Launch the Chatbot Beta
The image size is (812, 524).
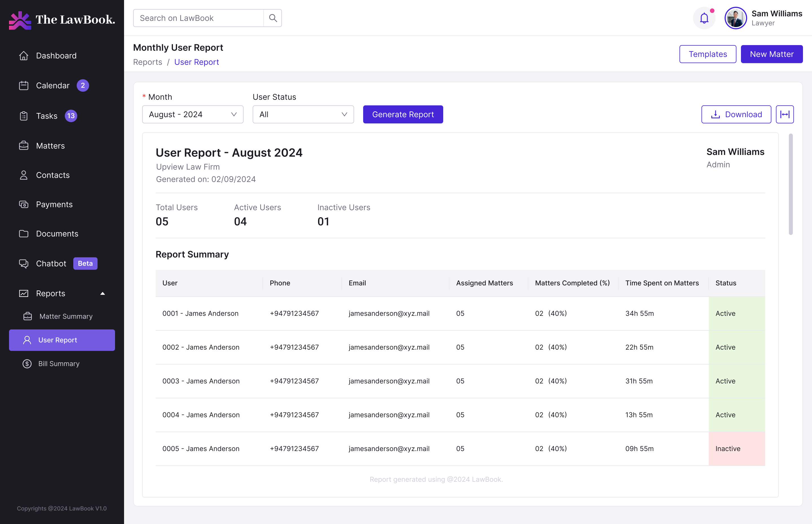tap(58, 263)
